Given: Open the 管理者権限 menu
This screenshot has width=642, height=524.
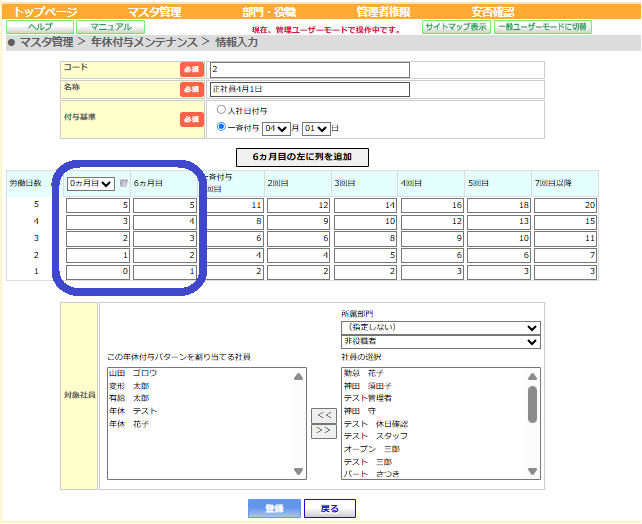Looking at the screenshot, I should pyautogui.click(x=383, y=12).
